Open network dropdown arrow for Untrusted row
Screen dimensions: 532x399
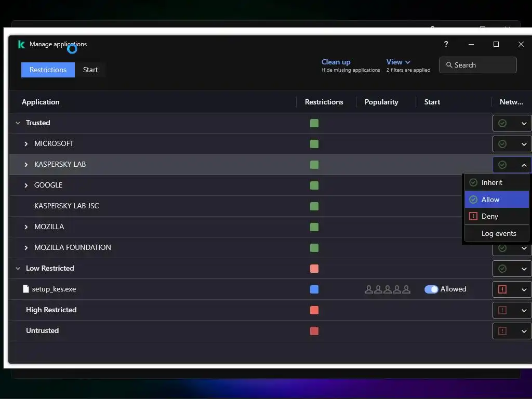[x=524, y=331]
